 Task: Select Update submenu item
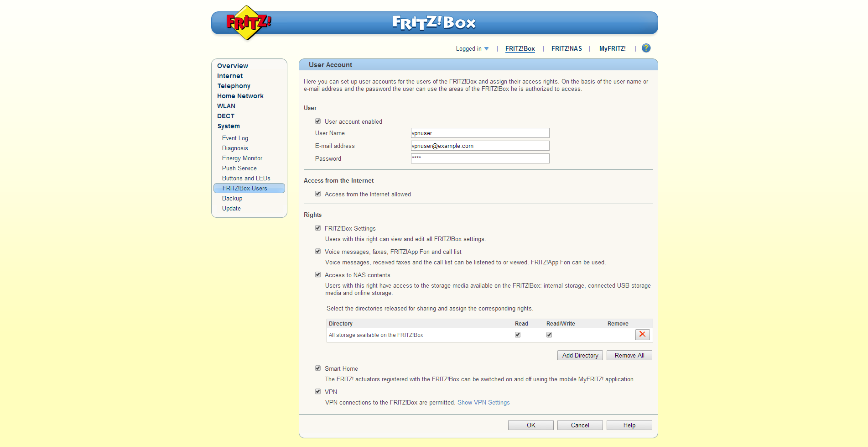231,208
